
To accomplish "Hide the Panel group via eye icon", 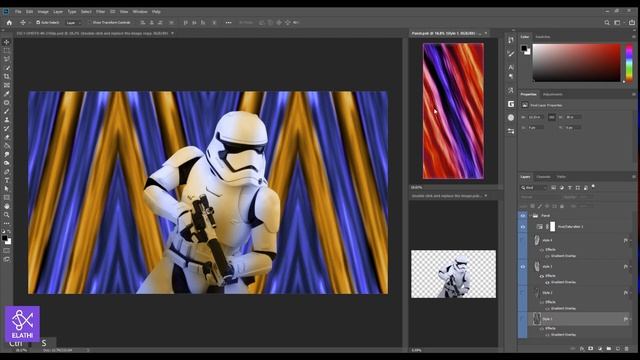I will click(522, 216).
